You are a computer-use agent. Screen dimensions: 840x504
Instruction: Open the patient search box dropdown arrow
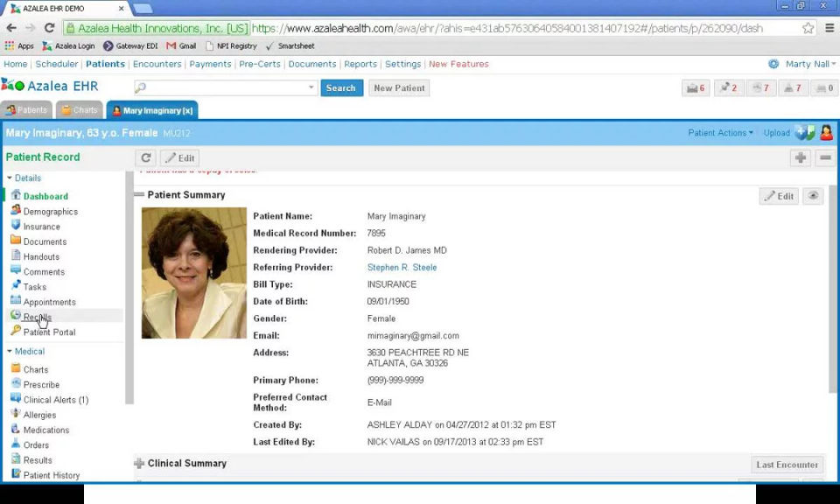(311, 87)
